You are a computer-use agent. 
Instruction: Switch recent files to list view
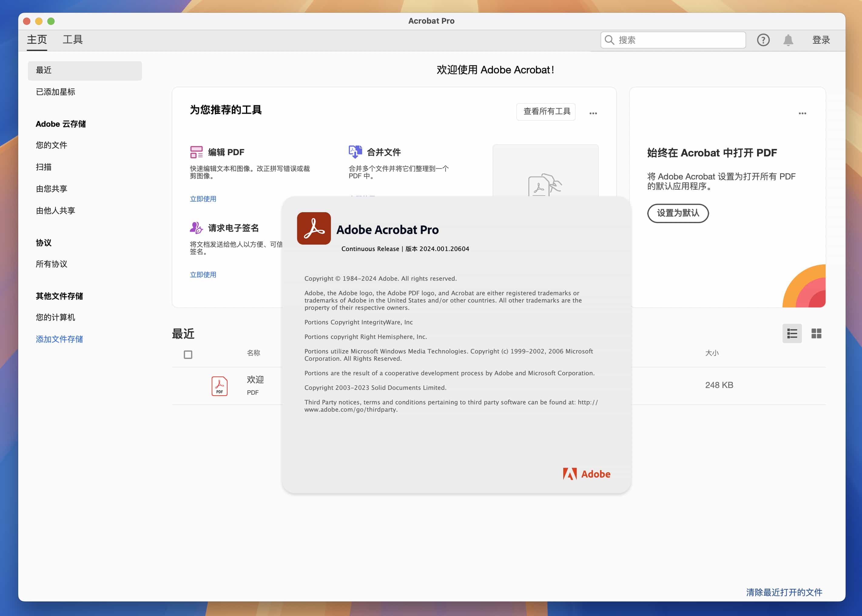[792, 333]
